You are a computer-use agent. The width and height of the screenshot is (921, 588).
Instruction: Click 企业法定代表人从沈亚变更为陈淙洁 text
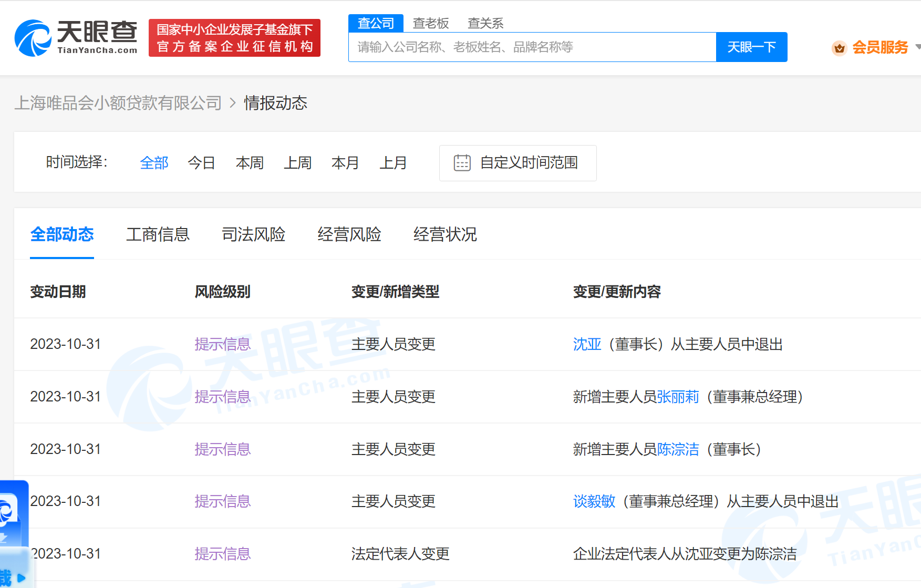[x=685, y=554]
